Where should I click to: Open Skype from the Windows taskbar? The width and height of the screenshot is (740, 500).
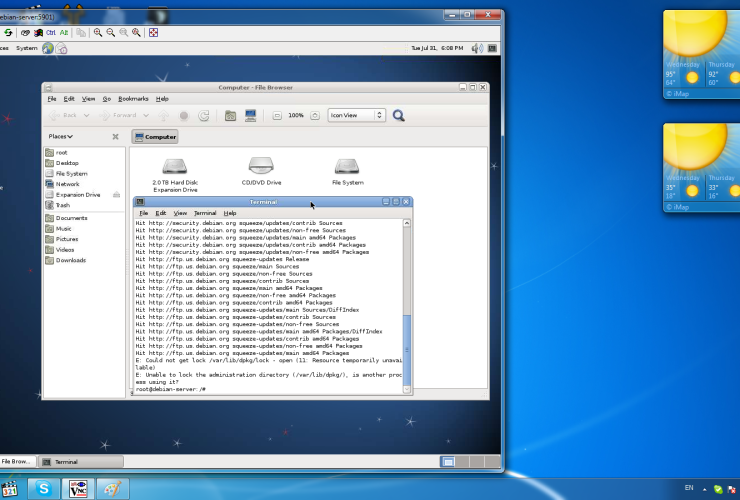[44, 488]
